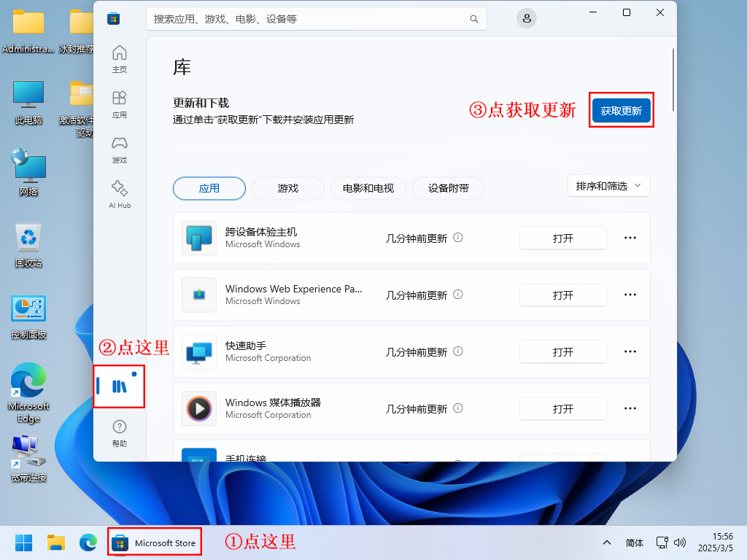
Task: Click the library vertical scrollbar
Action: click(673, 79)
